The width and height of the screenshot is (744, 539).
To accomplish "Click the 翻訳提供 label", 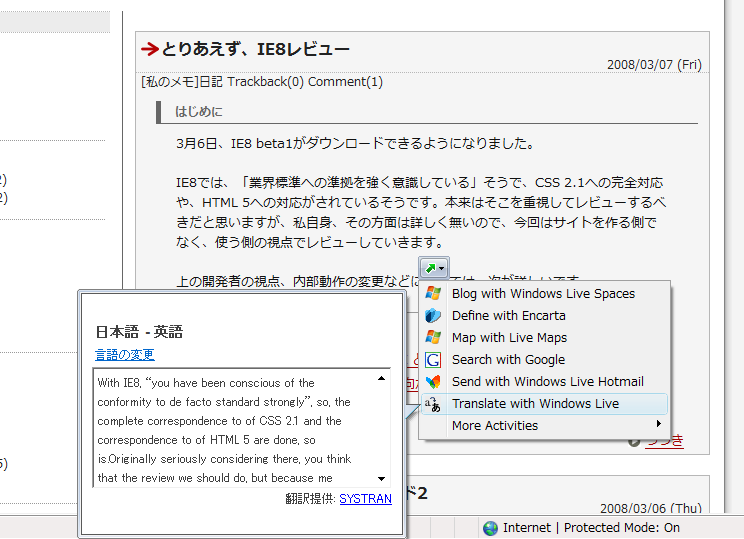I will click(310, 499).
